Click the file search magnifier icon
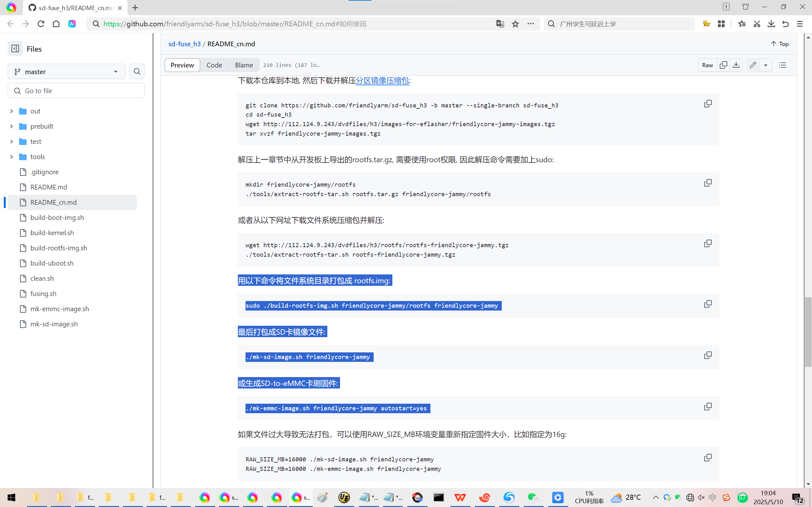The width and height of the screenshot is (812, 507). (x=137, y=71)
